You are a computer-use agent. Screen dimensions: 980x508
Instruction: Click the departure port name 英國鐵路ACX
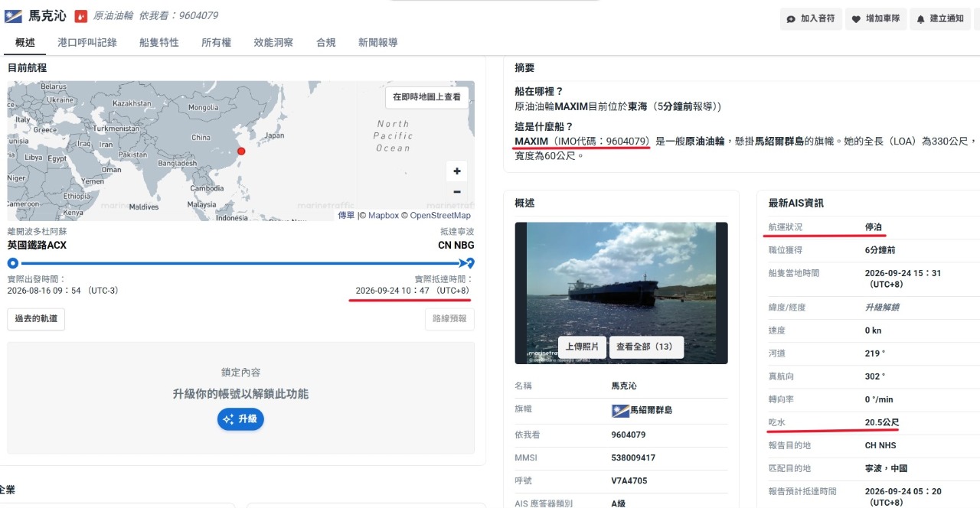tap(37, 246)
